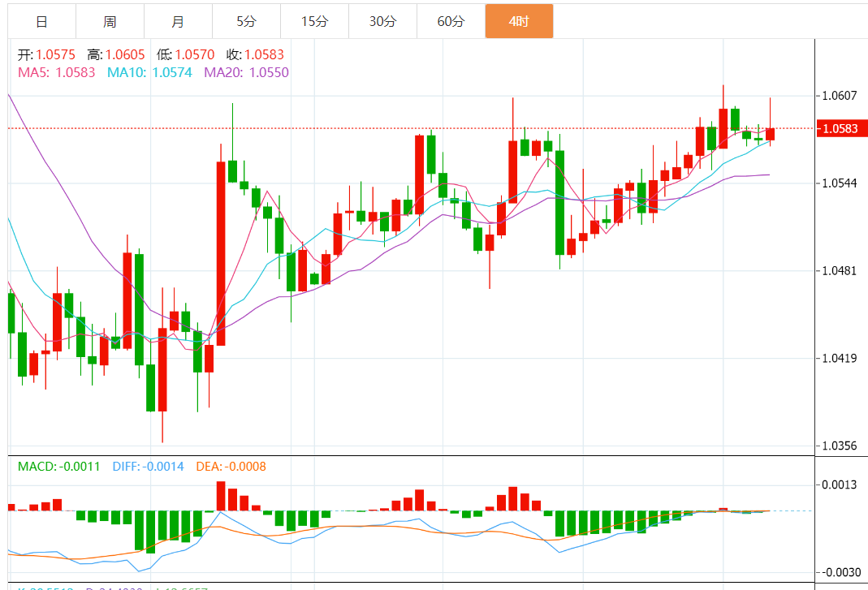This screenshot has width=868, height=590.
Task: Click the MA20: 1.0550 indicator label
Action: click(x=246, y=72)
